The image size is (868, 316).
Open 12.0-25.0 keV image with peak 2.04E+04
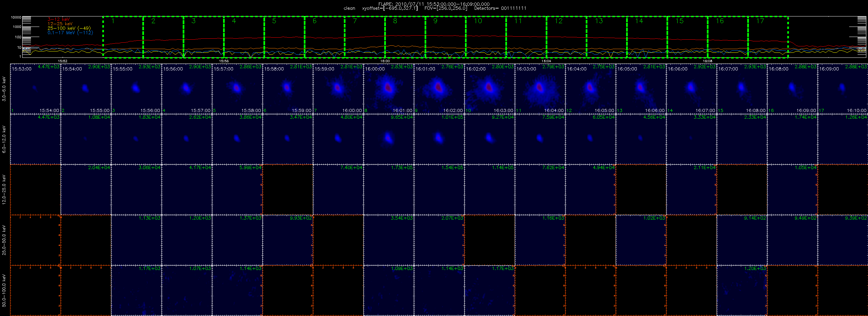[86, 190]
